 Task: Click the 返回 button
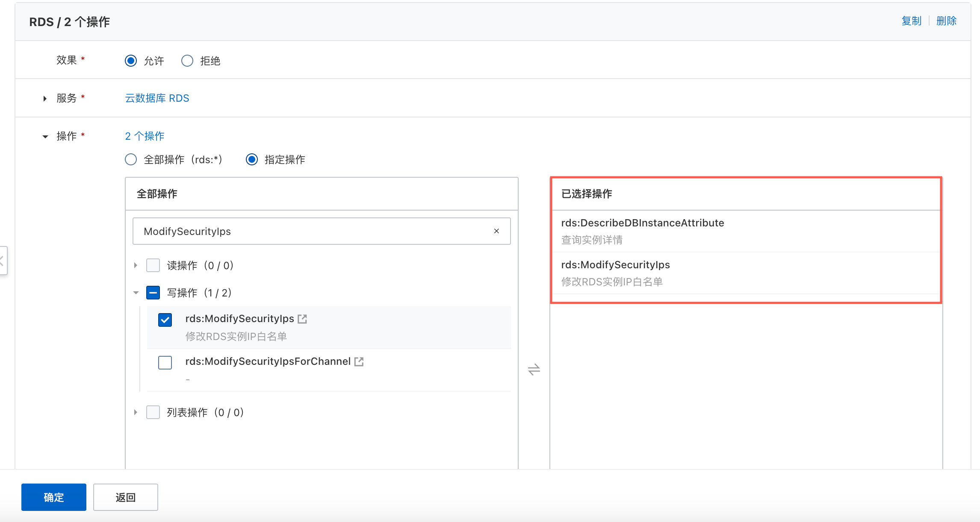(x=126, y=497)
